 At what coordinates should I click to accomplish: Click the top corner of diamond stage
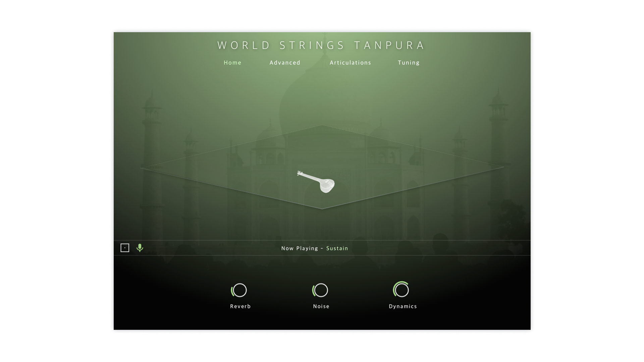point(322,126)
